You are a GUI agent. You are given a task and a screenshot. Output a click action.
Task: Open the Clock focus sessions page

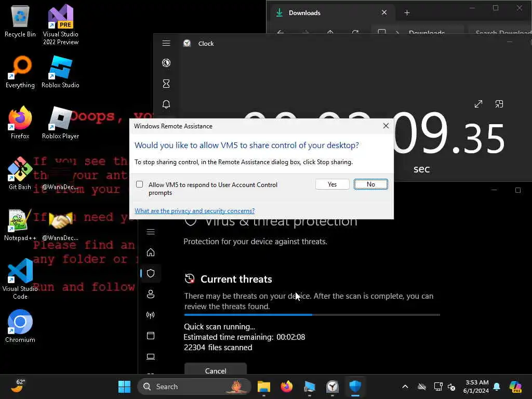coord(166,63)
